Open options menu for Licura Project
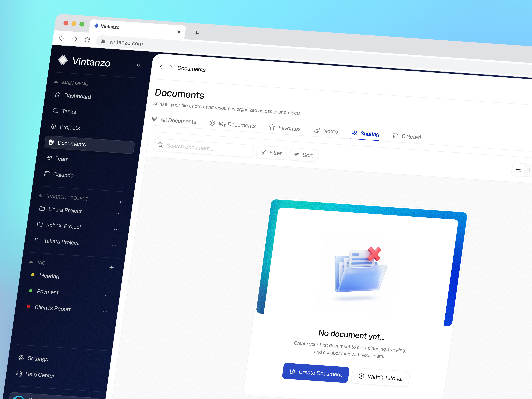Viewport: 532px width, 399px height. click(x=118, y=214)
